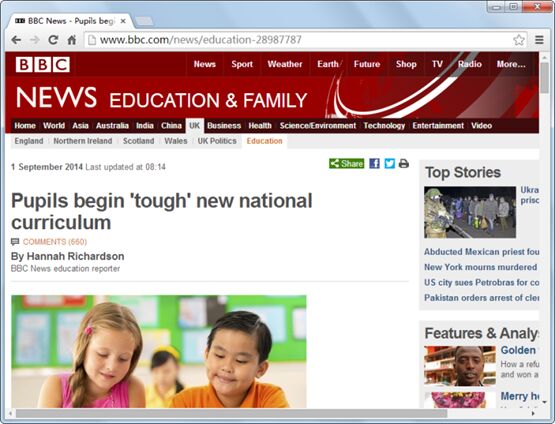Select Business in news navigation
The image size is (555, 424).
pyautogui.click(x=224, y=126)
